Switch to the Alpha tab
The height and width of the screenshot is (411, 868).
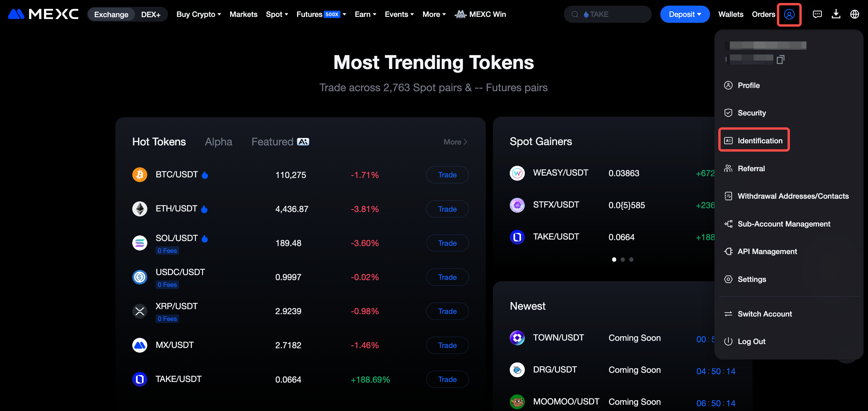click(x=218, y=142)
